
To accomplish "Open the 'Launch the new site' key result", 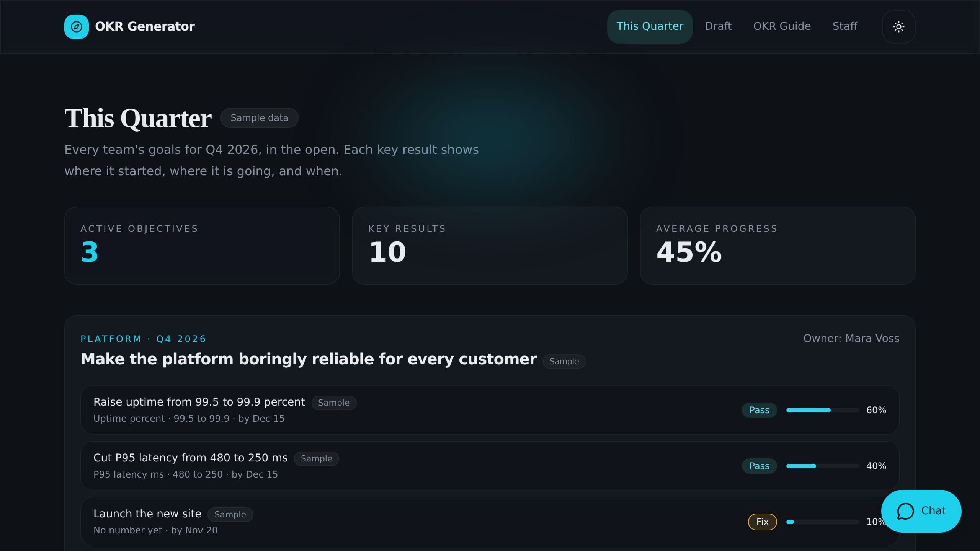I will click(x=490, y=522).
